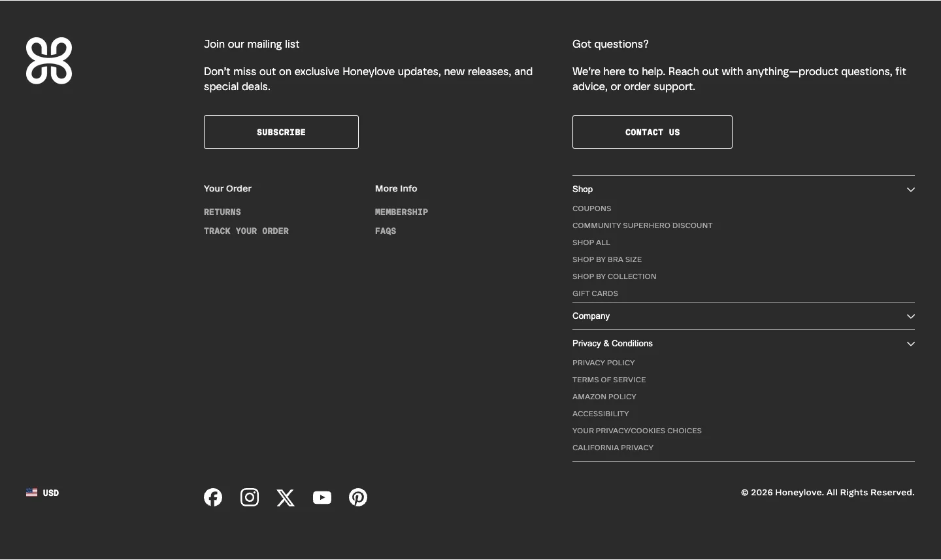Image resolution: width=941 pixels, height=560 pixels.
Task: Click the 'Don't miss out' mailing list description
Action: point(369,79)
